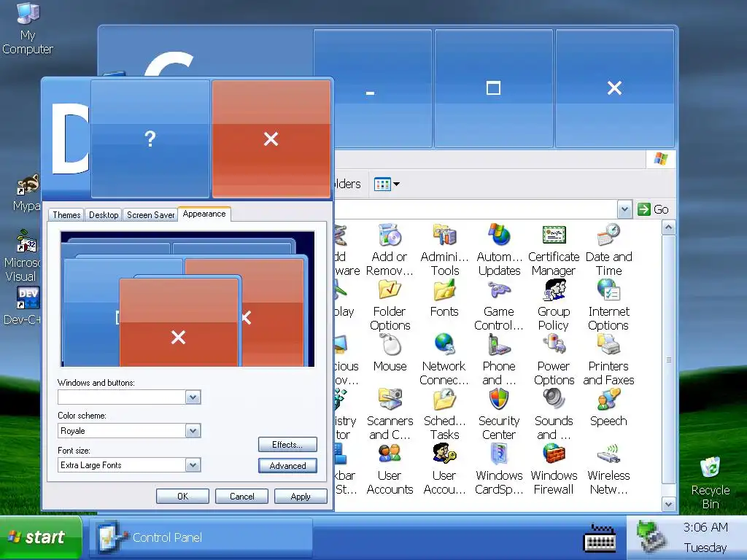The image size is (747, 560).
Task: Click Cancel in Display Properties
Action: (241, 496)
